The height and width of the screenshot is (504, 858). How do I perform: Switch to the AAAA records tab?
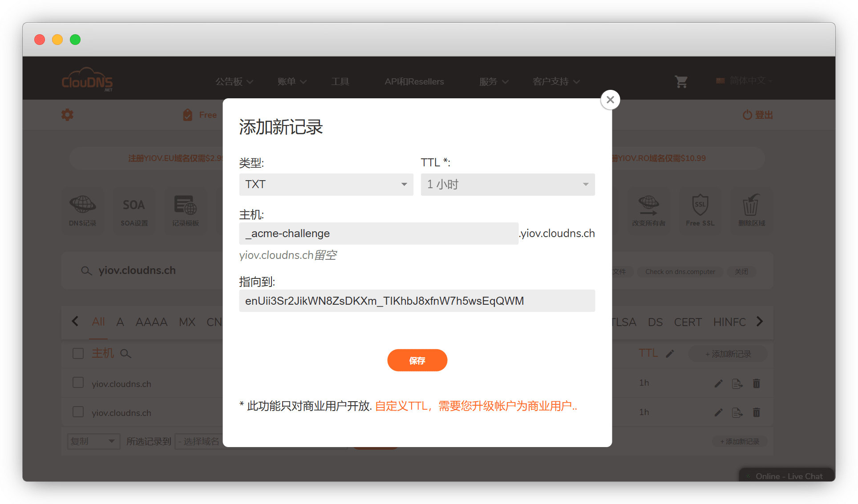tap(151, 322)
